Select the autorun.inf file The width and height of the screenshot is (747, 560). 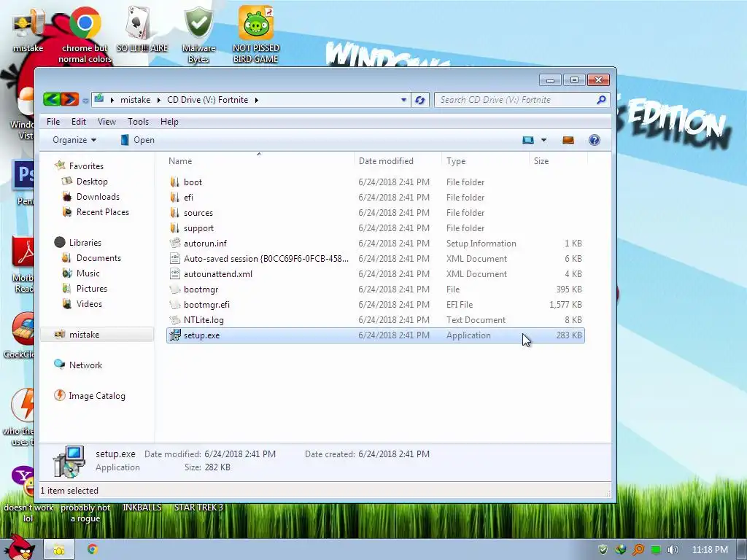(x=205, y=244)
